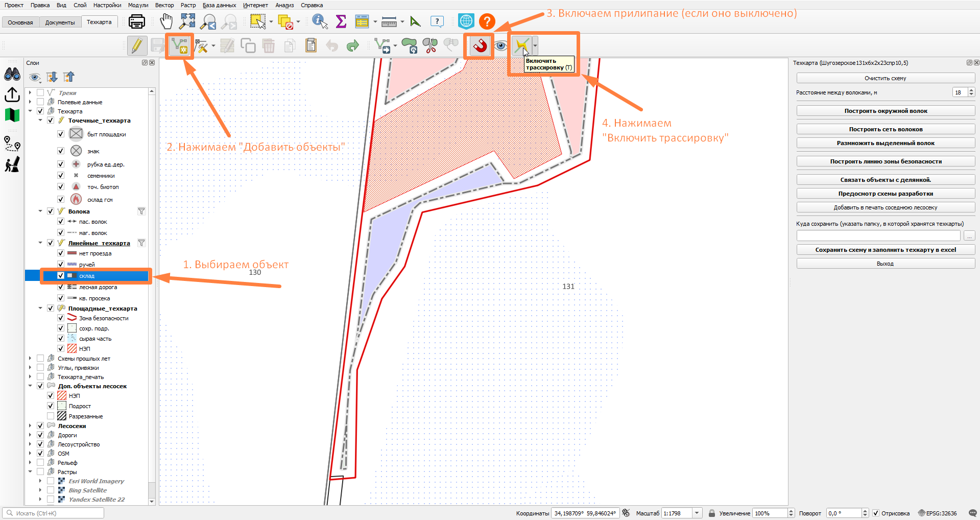This screenshot has height=520, width=980.
Task: Open the Масштаб scale dropdown
Action: (x=697, y=513)
